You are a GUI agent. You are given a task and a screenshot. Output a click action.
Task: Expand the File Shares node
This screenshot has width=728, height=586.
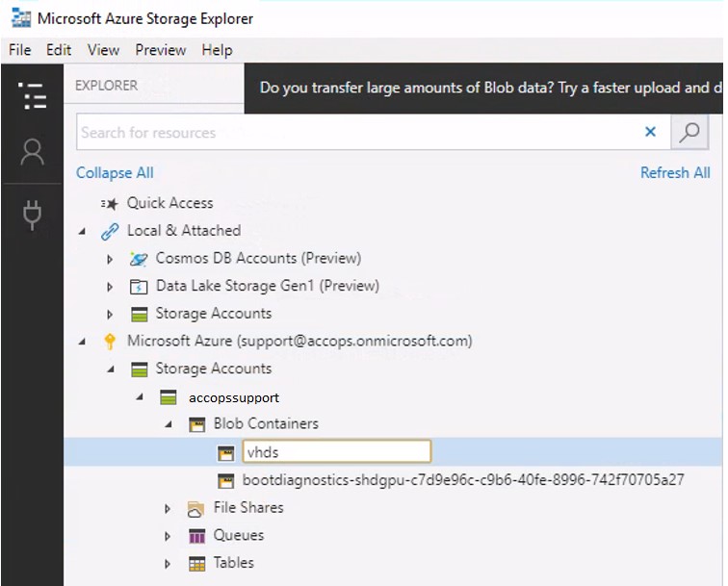coord(168,508)
